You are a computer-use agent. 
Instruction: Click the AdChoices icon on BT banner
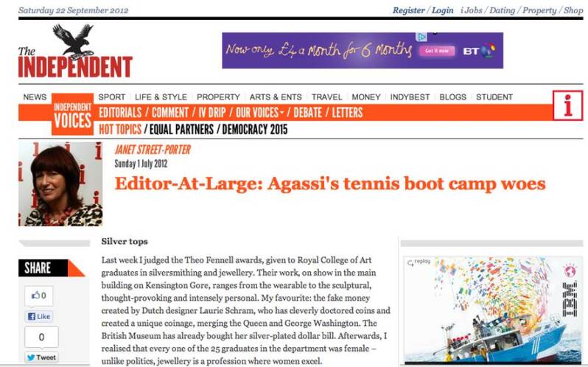421,37
